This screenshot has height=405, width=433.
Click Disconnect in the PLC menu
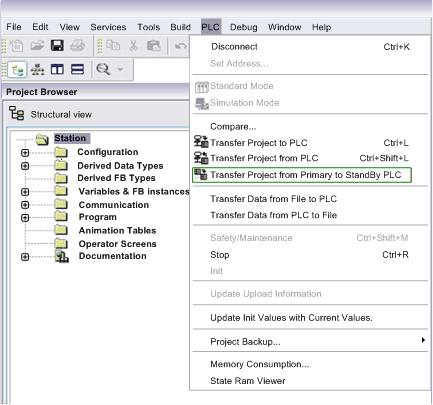[x=234, y=47]
